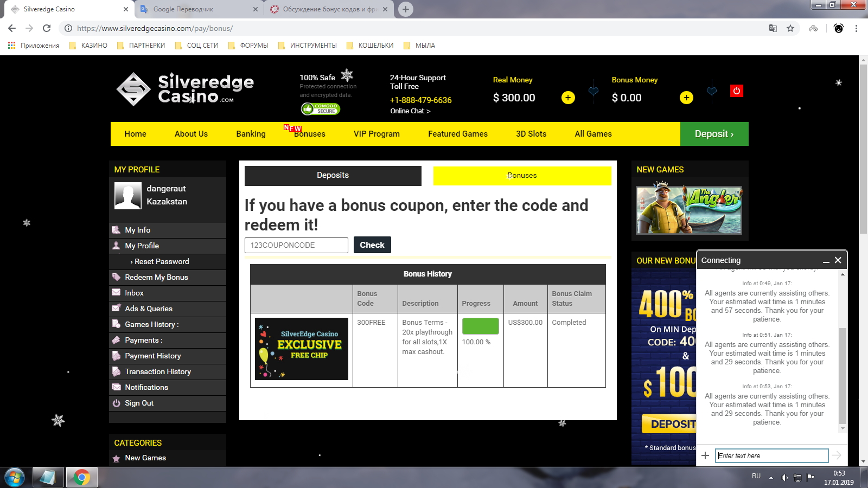Add funds with Bonus Money plus icon
The image size is (868, 488).
[686, 98]
